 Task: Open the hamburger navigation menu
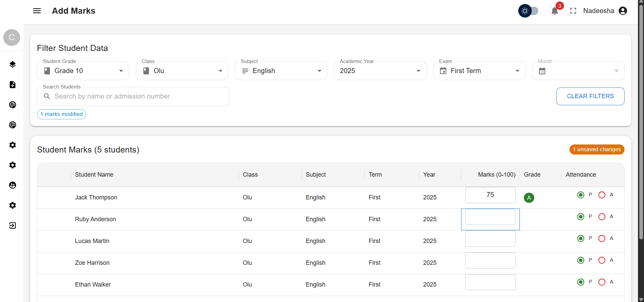pyautogui.click(x=37, y=11)
